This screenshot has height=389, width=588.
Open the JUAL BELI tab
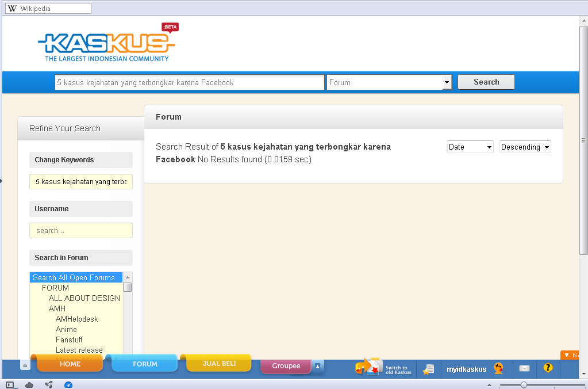pyautogui.click(x=219, y=363)
